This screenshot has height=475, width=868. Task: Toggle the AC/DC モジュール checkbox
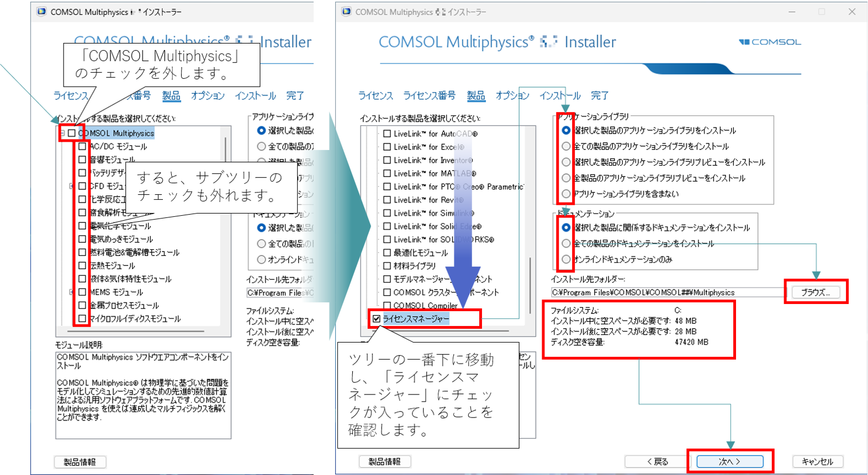(82, 147)
